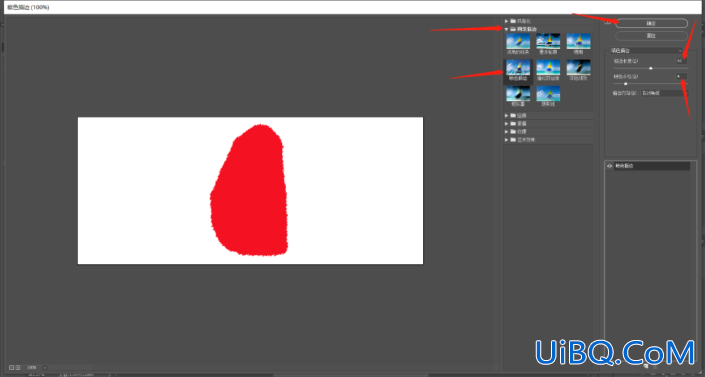Open the 描边方向 dropdown
705x377 pixels.
click(x=664, y=93)
